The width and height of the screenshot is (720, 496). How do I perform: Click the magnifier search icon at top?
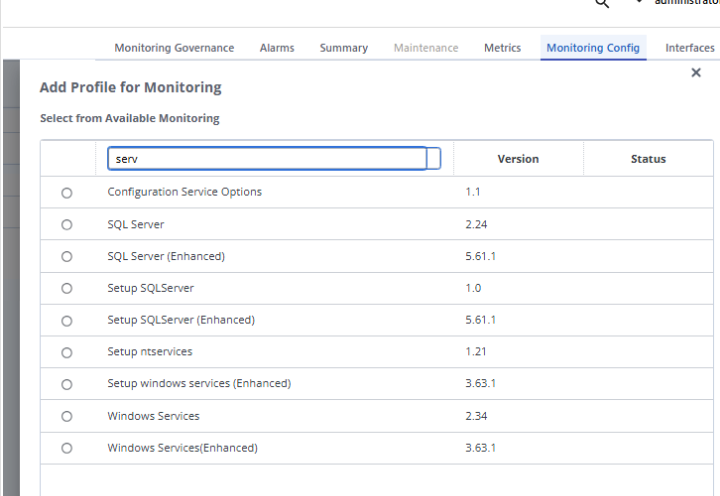point(602,4)
